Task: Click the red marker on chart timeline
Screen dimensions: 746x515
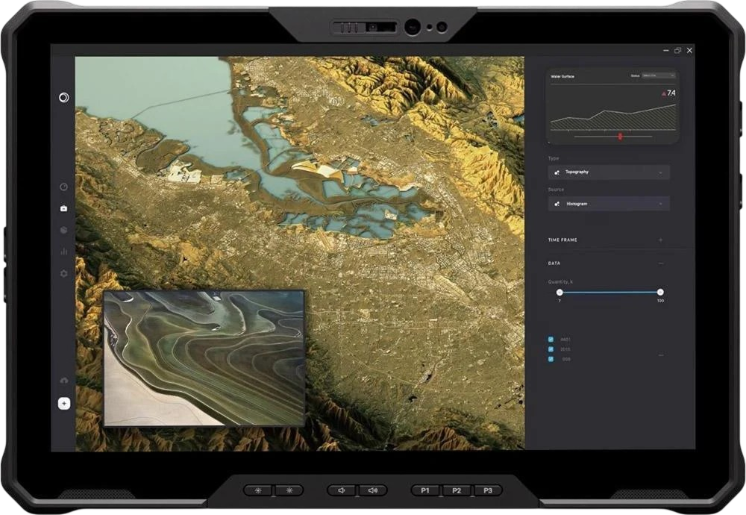Action: click(620, 137)
